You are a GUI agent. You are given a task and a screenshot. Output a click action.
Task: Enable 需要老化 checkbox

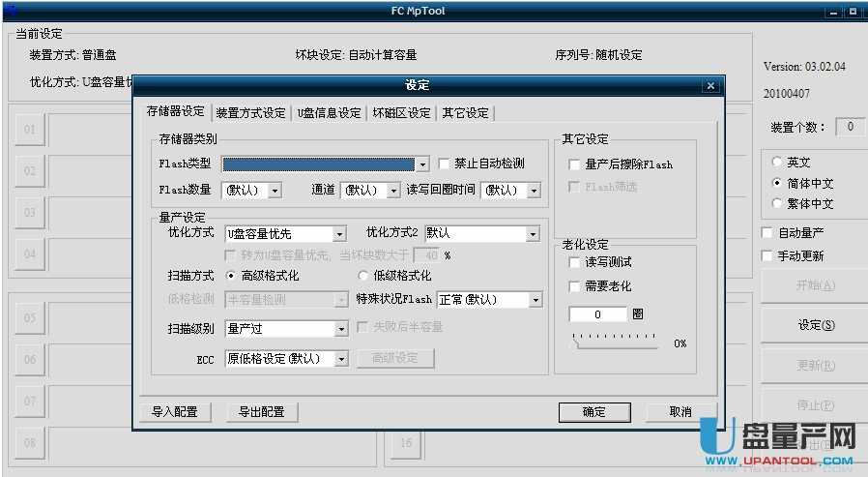coord(575,286)
